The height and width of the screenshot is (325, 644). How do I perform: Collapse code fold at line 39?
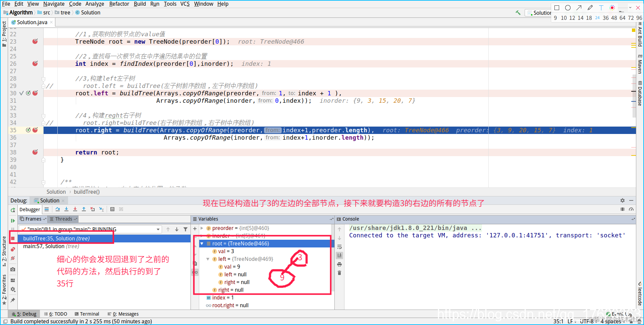point(44,160)
